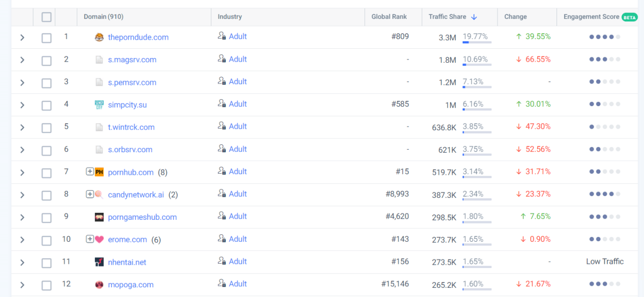Select the checkbox for s.pemsrv.com
The width and height of the screenshot is (644, 297).
point(47,83)
